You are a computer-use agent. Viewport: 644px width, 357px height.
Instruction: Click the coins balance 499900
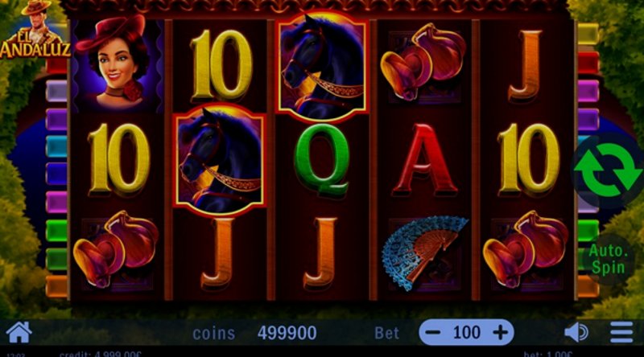(x=287, y=333)
